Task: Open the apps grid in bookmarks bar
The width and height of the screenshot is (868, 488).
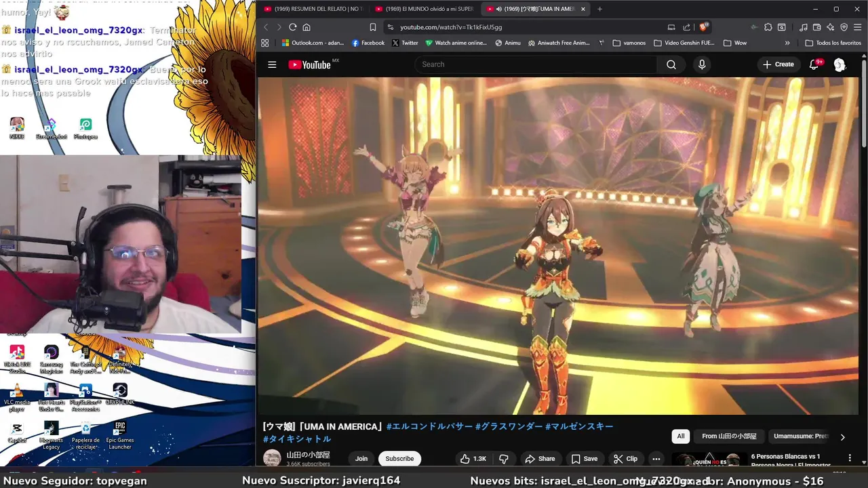Action: tap(265, 43)
